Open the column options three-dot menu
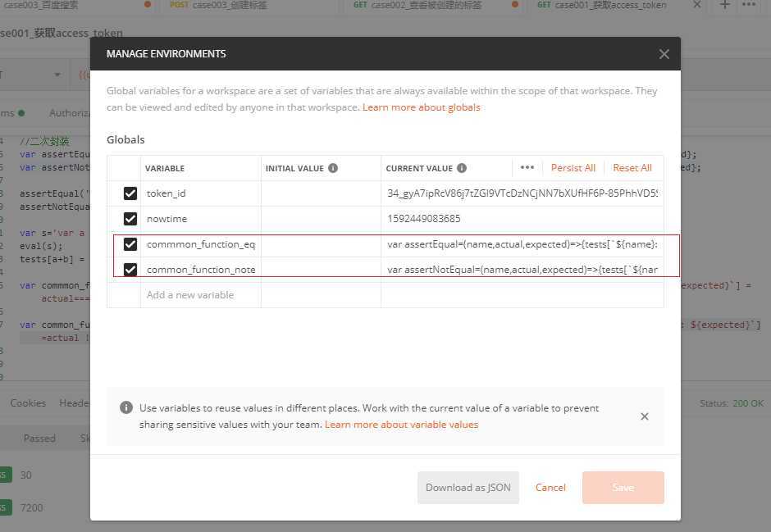 [527, 167]
